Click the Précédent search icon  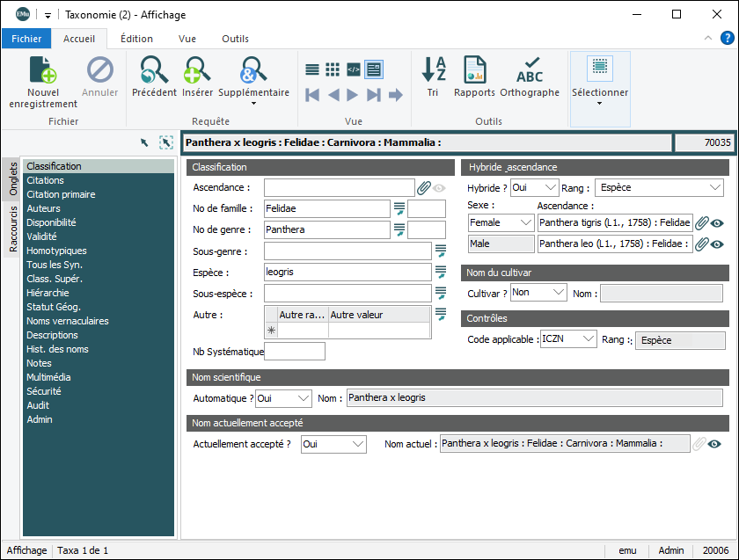tap(154, 70)
